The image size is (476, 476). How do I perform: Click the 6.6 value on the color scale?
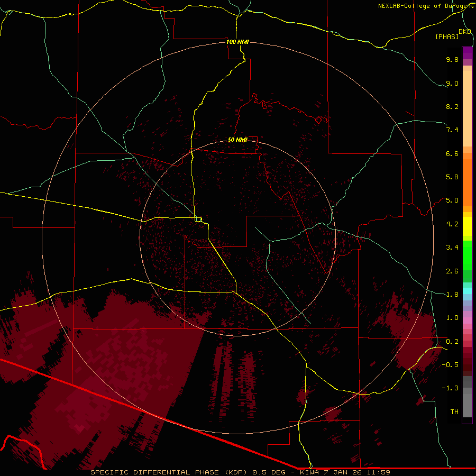coord(452,153)
